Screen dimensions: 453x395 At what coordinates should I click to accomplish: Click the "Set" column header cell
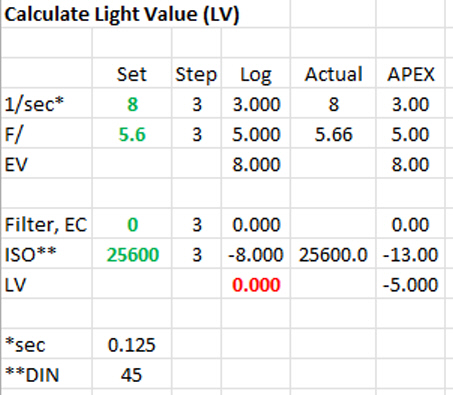tap(132, 74)
